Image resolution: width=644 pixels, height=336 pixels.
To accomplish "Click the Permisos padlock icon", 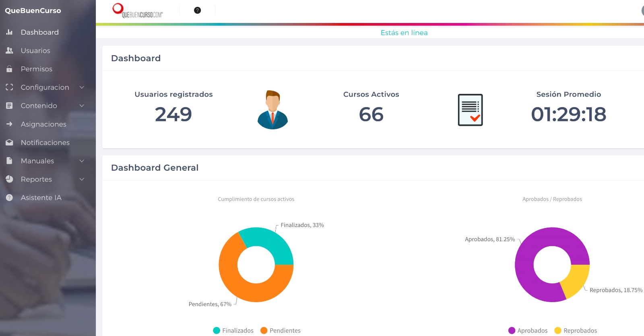I will pos(9,69).
